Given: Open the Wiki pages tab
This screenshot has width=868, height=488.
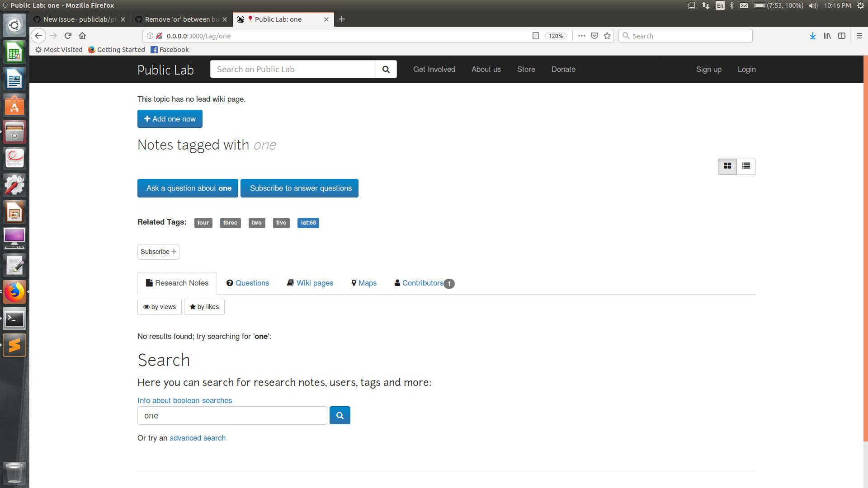Looking at the screenshot, I should pyautogui.click(x=310, y=283).
